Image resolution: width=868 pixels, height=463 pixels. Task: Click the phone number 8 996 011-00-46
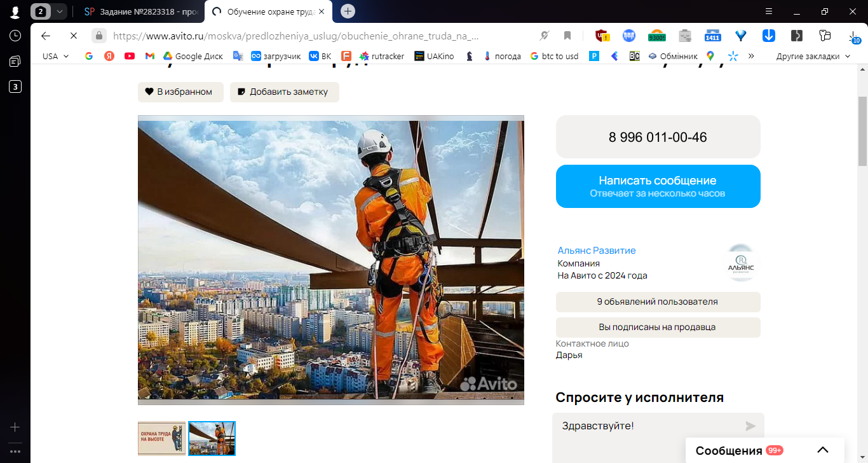658,137
